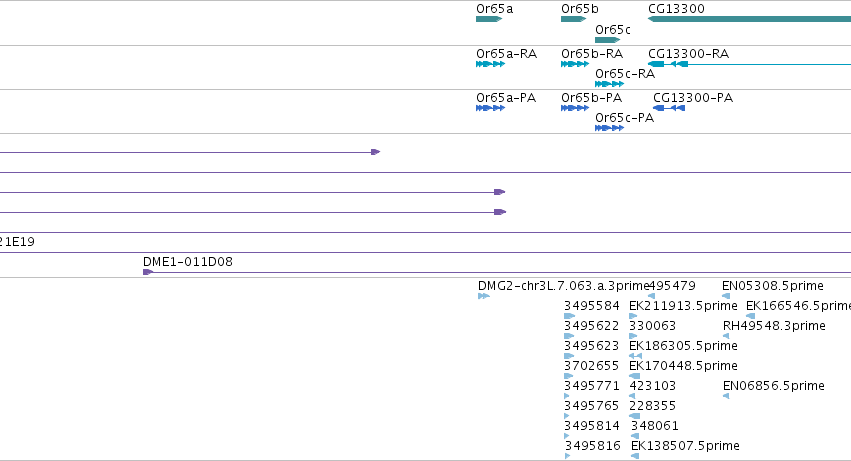Click the Or65c gene arrow glyph
The width and height of the screenshot is (851, 461).
tap(608, 40)
